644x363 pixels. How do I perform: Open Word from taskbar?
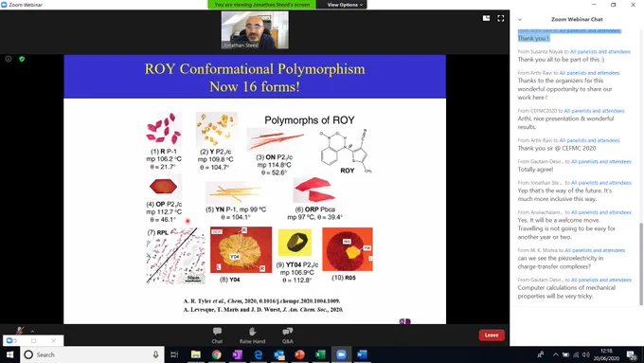[362, 354]
